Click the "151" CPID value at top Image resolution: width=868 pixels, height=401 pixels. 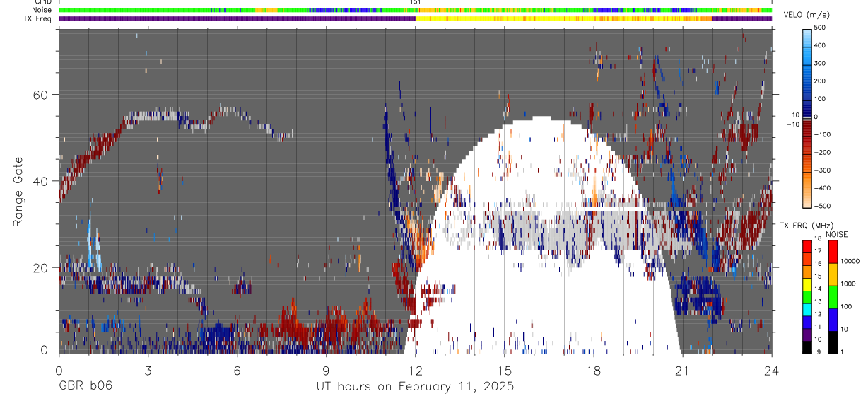416,2
